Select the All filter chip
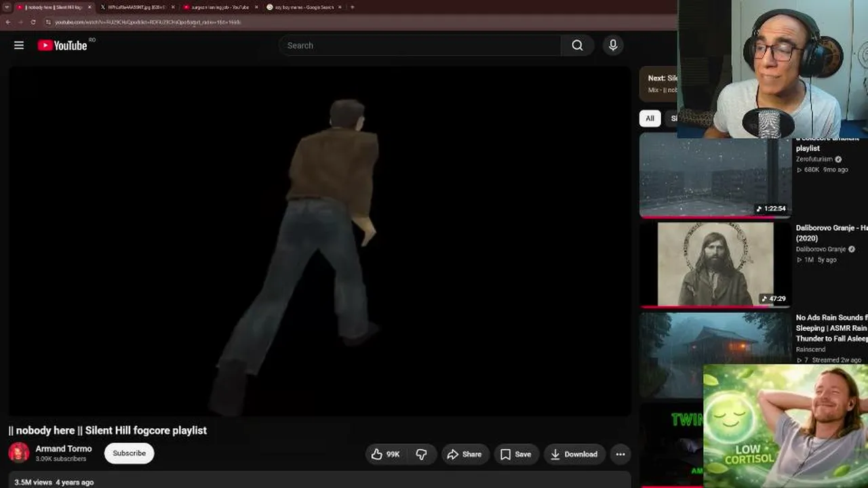868x488 pixels. pyautogui.click(x=650, y=119)
